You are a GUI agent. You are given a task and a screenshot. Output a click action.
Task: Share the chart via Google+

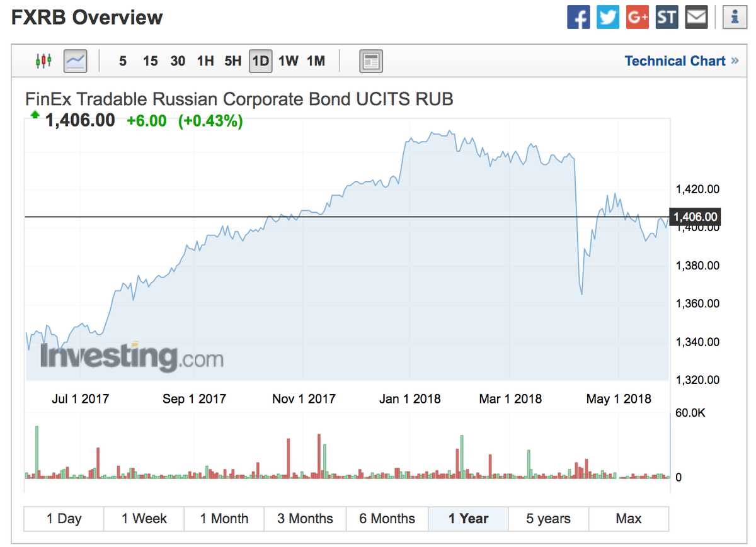coord(637,17)
